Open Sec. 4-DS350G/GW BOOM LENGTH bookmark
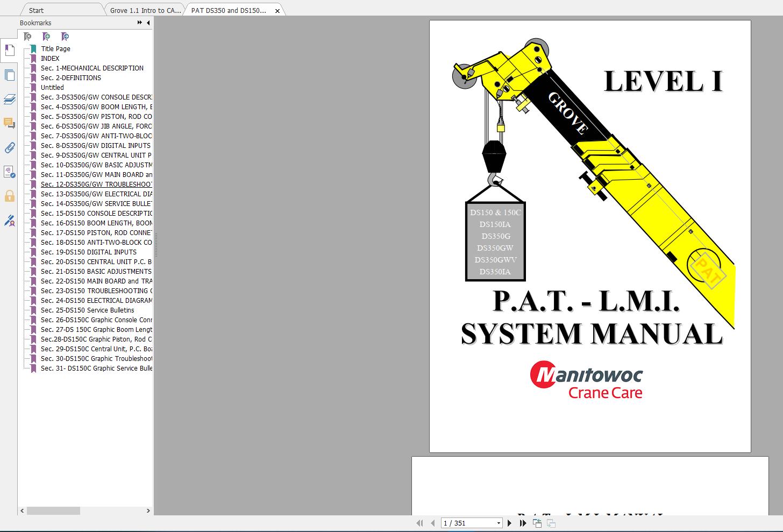 (x=96, y=107)
